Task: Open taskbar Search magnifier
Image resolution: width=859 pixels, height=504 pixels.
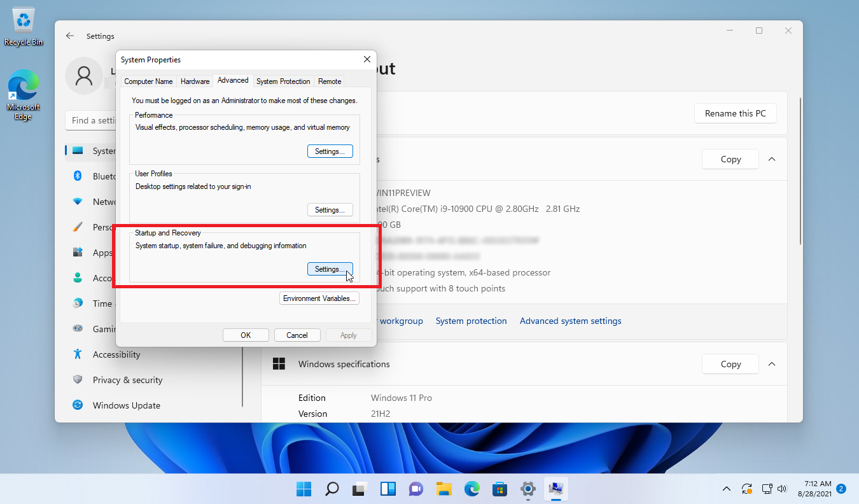Action: 332,489
